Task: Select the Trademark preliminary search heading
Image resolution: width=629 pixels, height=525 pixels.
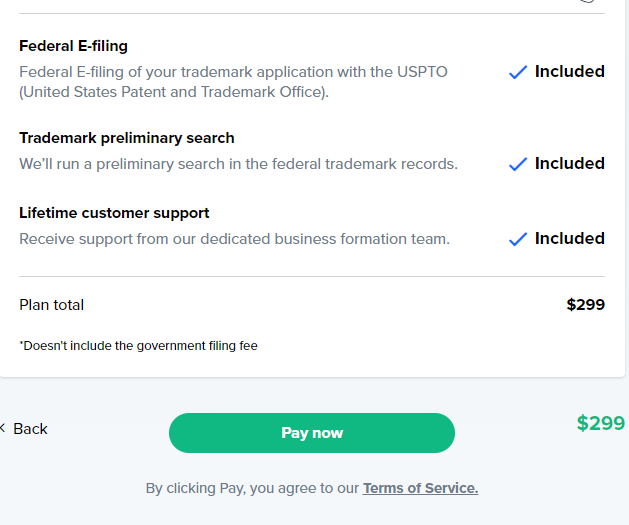Action: [126, 138]
